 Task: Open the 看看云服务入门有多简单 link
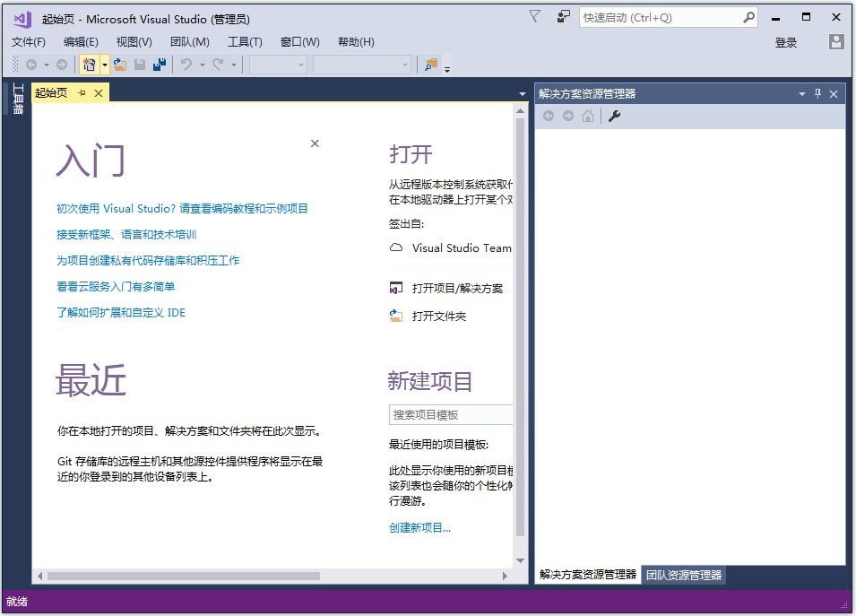[116, 287]
